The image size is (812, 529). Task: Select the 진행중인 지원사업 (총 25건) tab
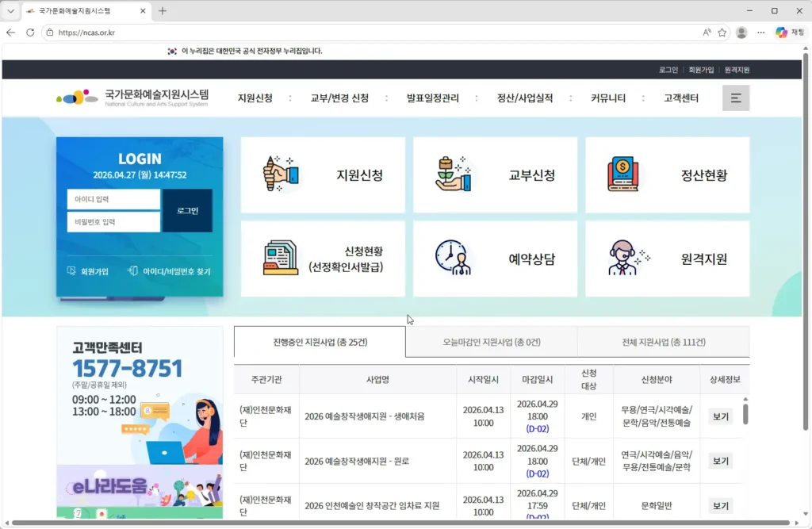tap(320, 342)
